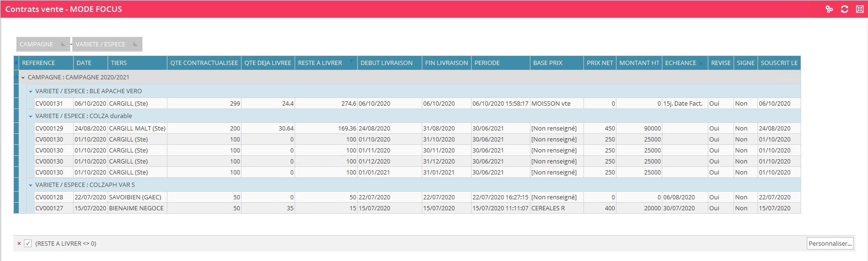Collapse the BLE APACHE VERO variety group
This screenshot has width=868, height=261.
(31, 91)
